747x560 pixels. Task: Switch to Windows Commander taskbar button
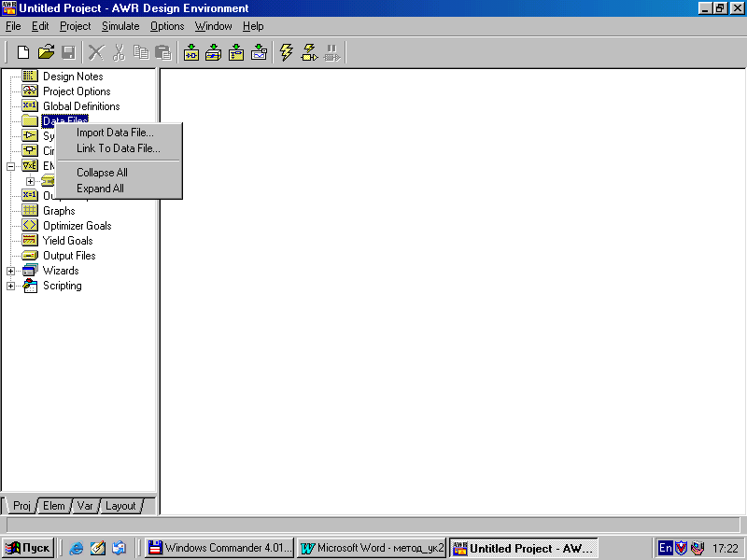[219, 548]
